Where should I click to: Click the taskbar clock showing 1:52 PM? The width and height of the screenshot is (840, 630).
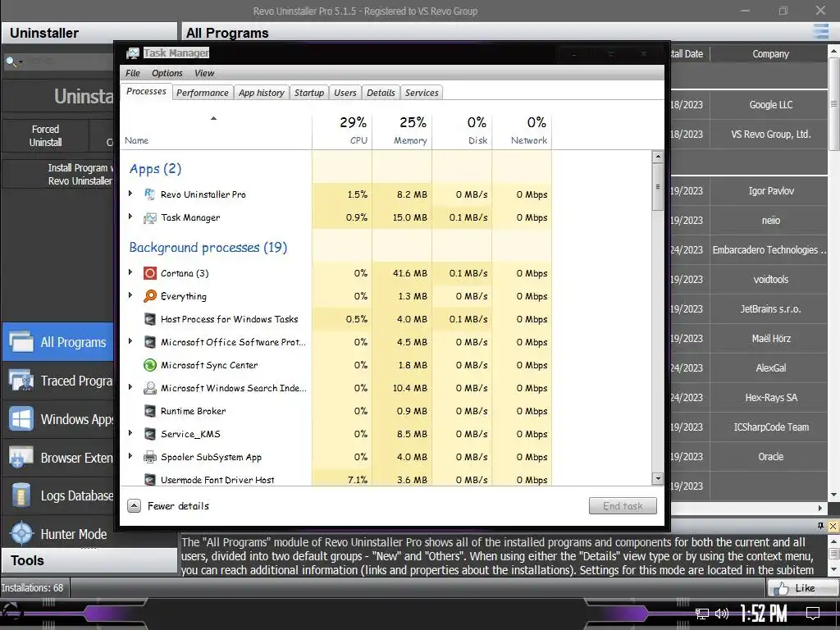point(764,614)
